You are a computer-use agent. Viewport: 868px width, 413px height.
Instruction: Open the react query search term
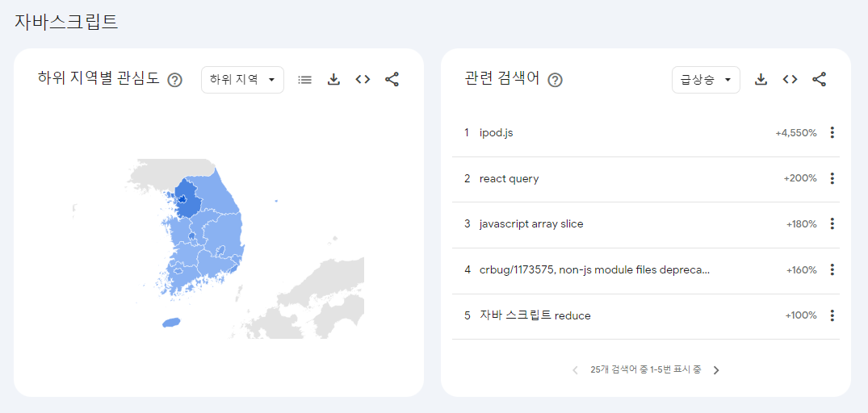click(509, 178)
